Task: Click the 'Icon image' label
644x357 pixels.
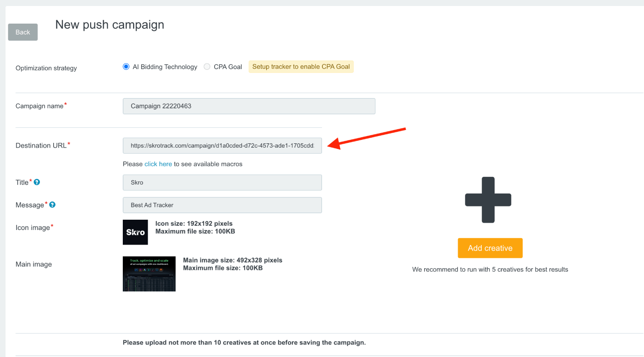Action: [33, 227]
